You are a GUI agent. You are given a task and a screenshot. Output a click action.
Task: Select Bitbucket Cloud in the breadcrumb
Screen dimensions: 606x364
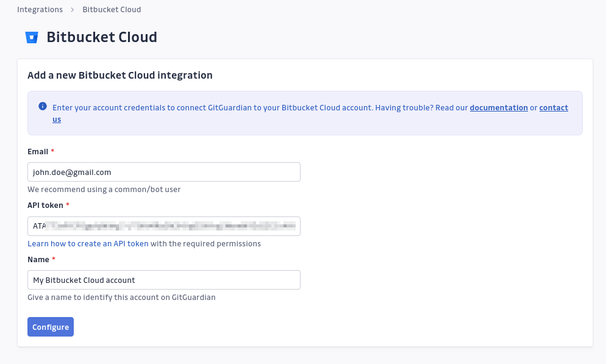(112, 10)
